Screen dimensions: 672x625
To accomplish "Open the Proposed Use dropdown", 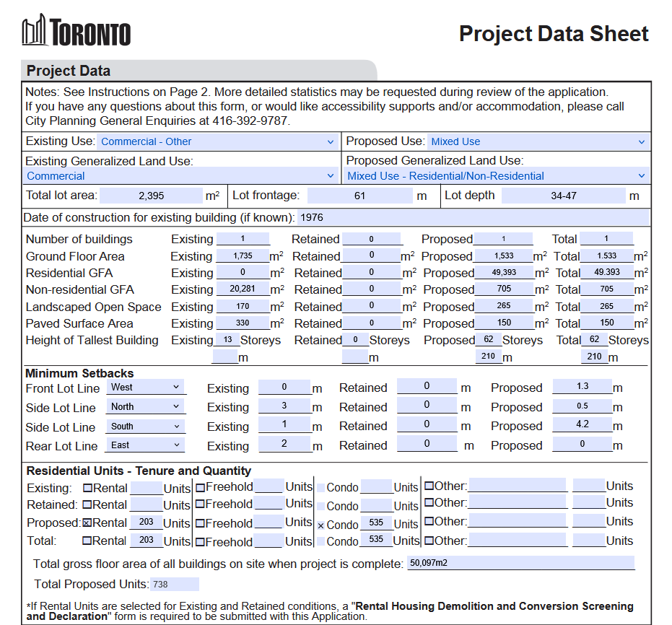I will (538, 141).
